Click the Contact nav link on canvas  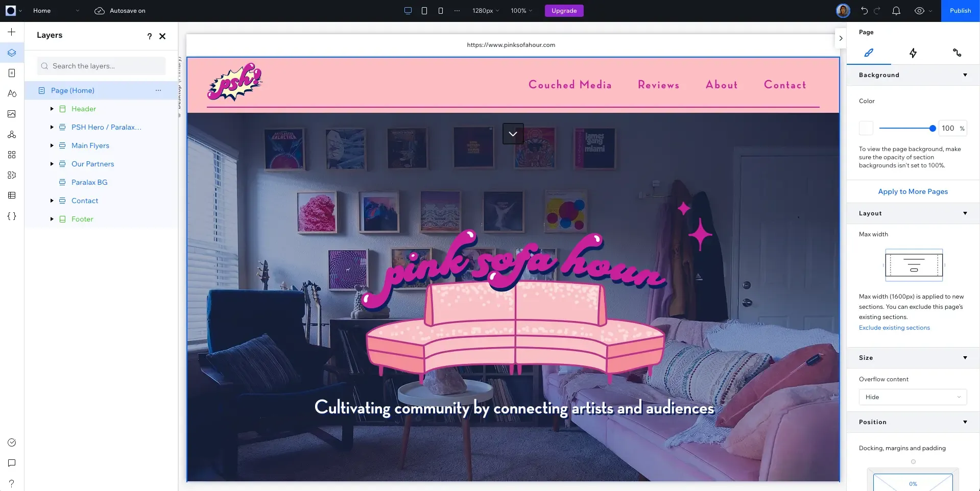tap(785, 85)
